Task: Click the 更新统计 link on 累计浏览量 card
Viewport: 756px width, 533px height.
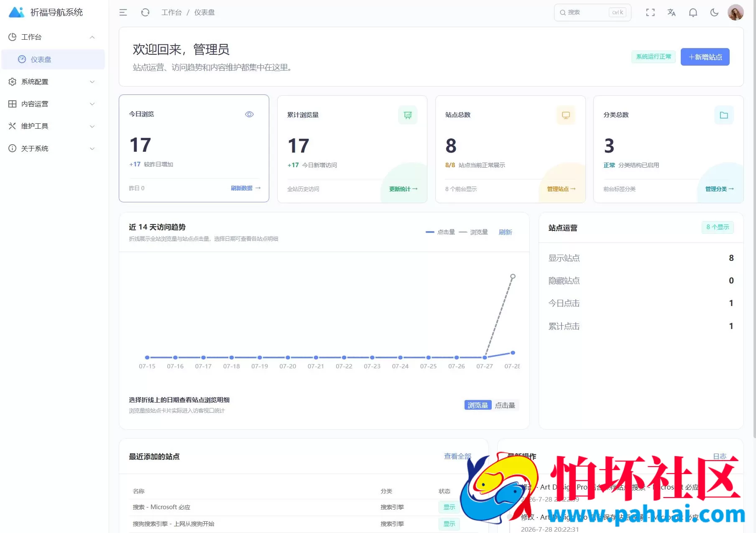Action: click(x=404, y=189)
